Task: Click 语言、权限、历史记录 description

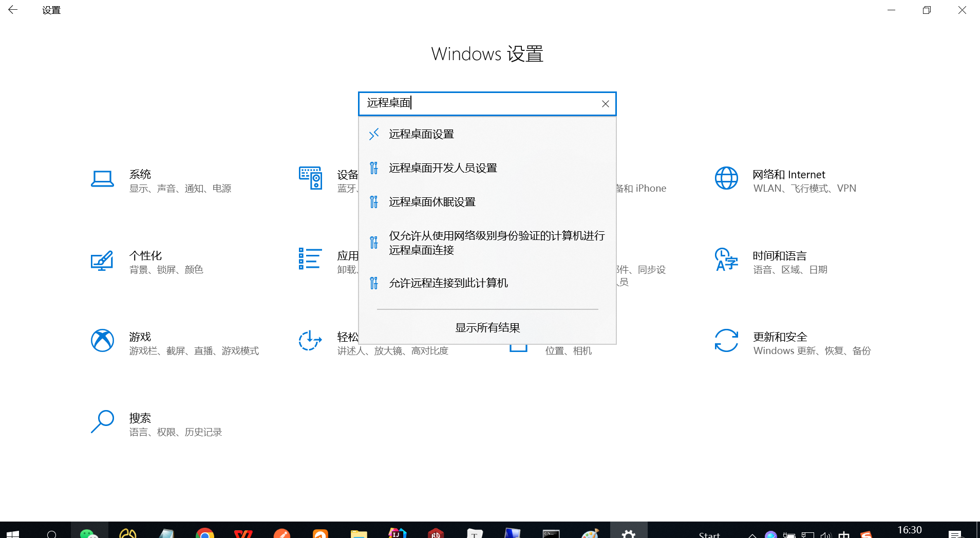Action: 176,432
